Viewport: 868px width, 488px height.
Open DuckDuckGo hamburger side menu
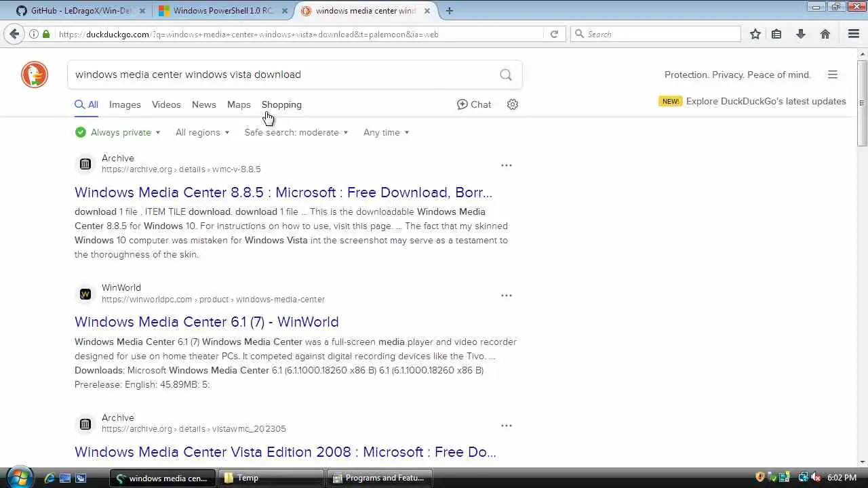833,75
